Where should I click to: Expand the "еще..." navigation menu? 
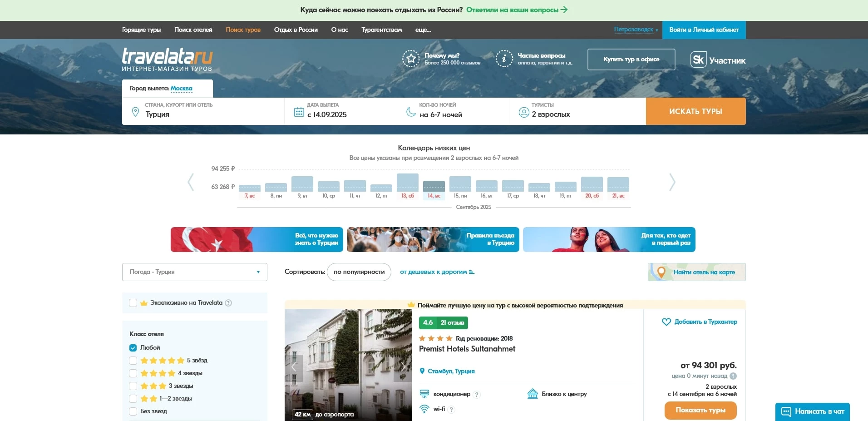point(423,30)
